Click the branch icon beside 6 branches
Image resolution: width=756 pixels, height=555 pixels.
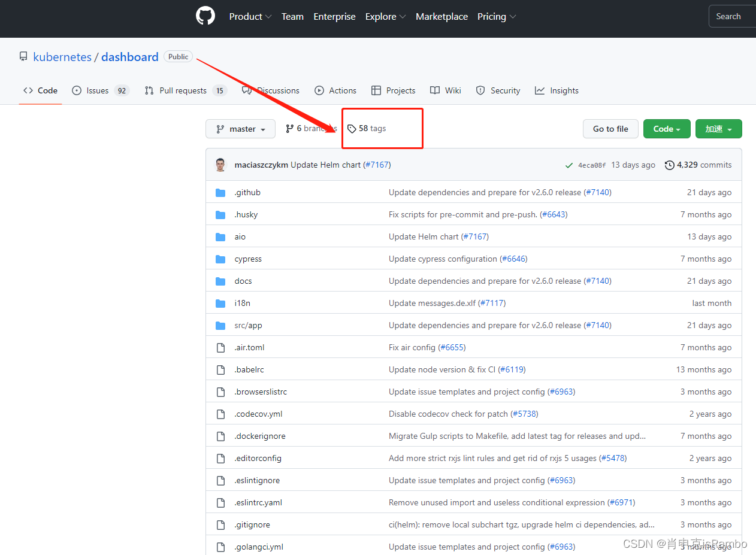pyautogui.click(x=290, y=129)
